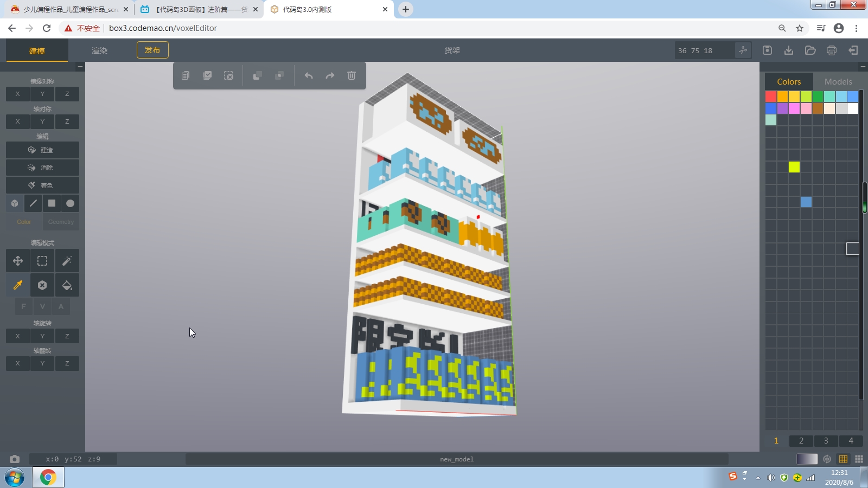
Task: Pick the brown color swatch
Action: [818, 108]
